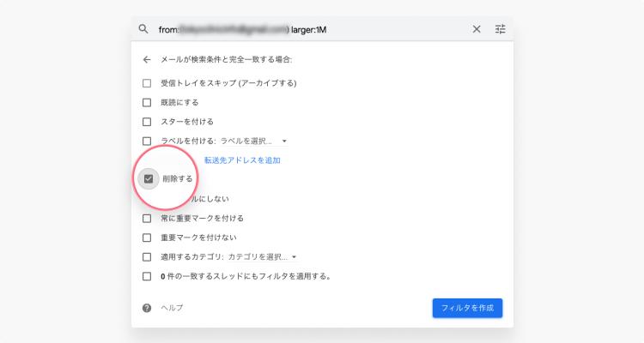Image resolution: width=644 pixels, height=343 pixels.
Task: Enable 適用するカテゴリ checkbox
Action: pyautogui.click(x=147, y=257)
